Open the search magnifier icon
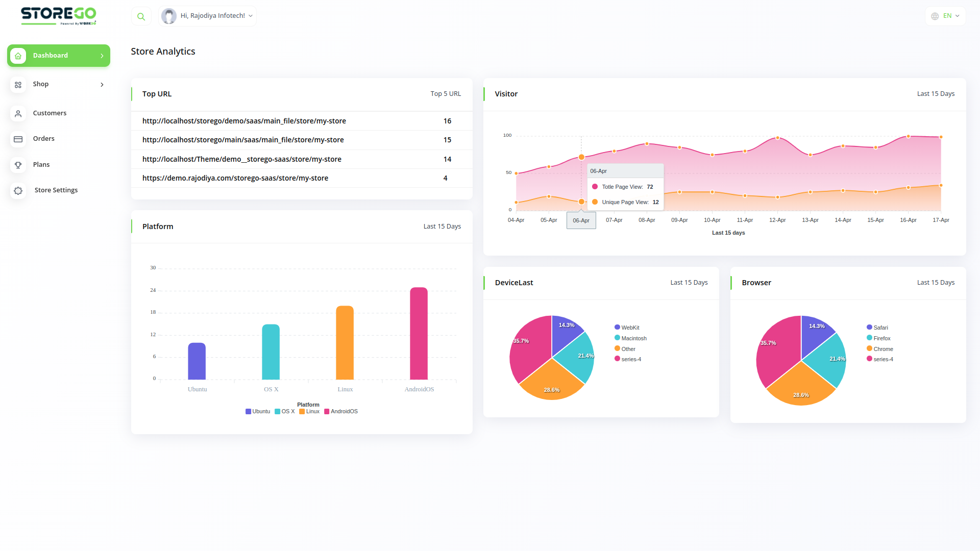Image resolution: width=980 pixels, height=551 pixels. [141, 16]
